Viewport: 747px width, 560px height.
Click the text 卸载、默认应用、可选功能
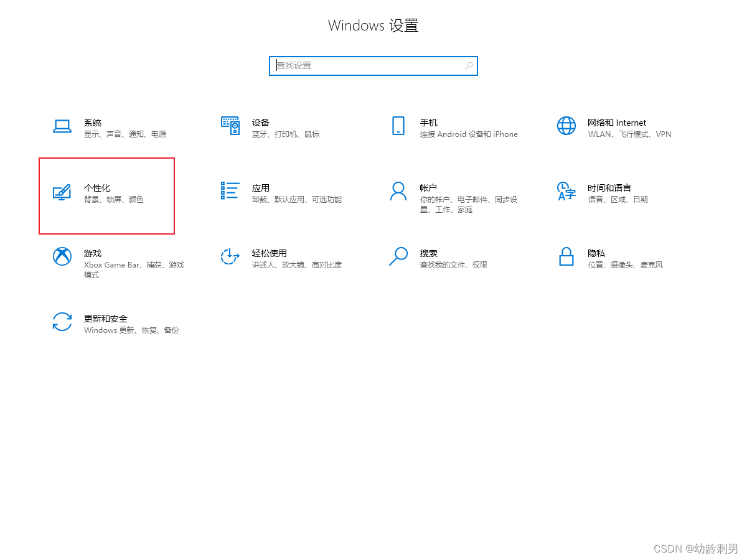(297, 200)
